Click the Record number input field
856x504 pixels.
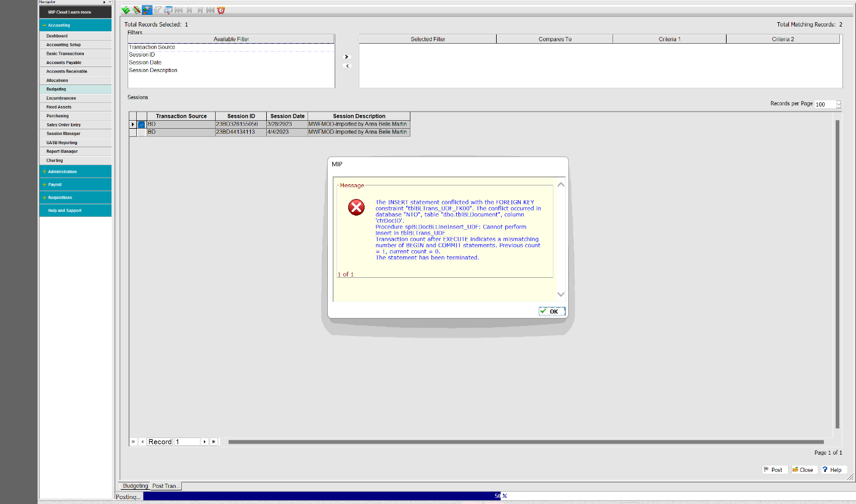pyautogui.click(x=187, y=442)
